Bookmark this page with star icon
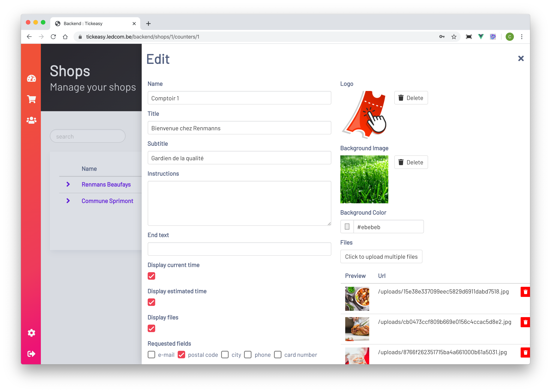This screenshot has height=392, width=551. [454, 37]
